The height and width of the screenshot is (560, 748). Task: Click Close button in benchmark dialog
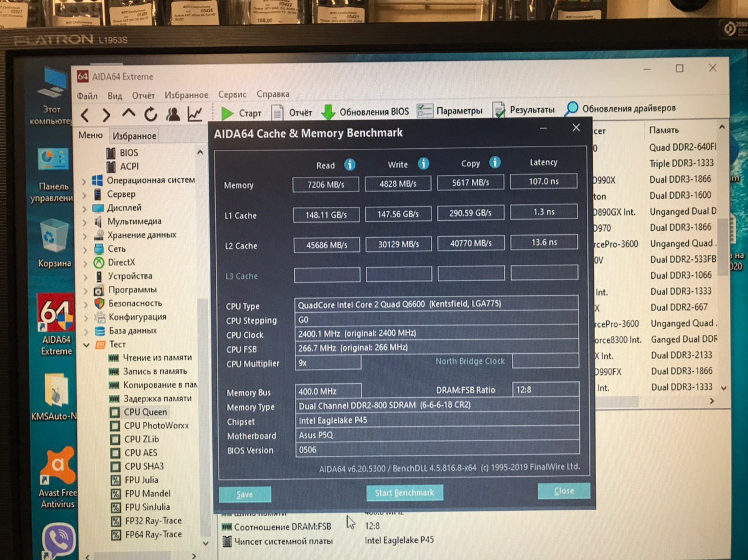(x=564, y=491)
